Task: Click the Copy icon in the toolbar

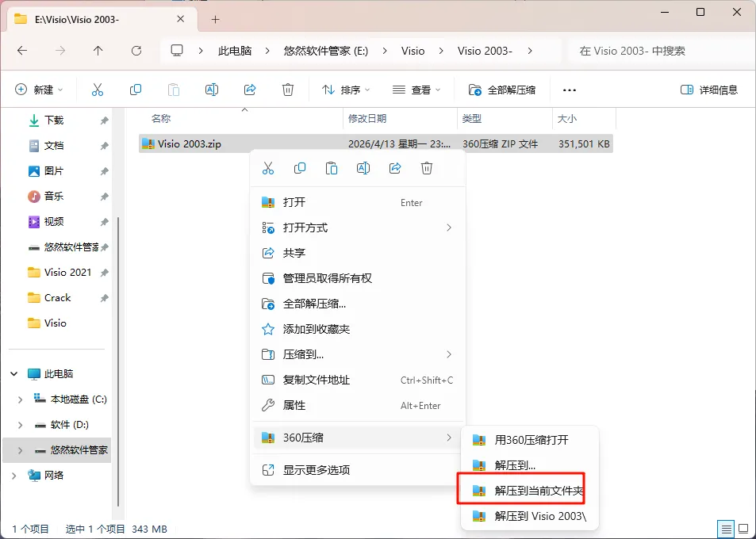Action: point(136,90)
